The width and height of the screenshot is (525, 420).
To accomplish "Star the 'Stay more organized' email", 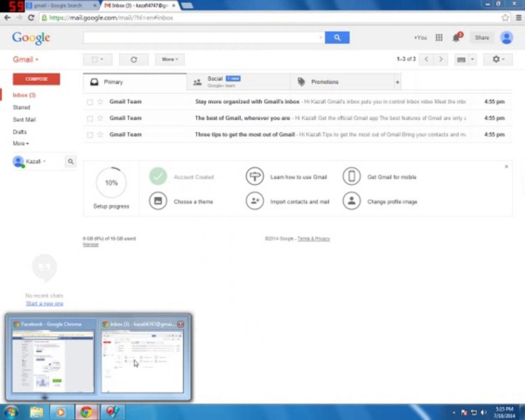I will [100, 101].
